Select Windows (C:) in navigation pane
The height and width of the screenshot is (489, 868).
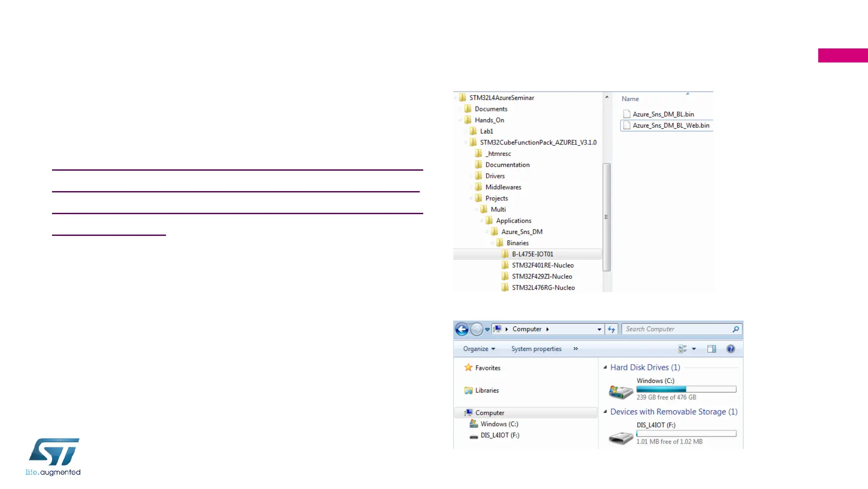(499, 424)
